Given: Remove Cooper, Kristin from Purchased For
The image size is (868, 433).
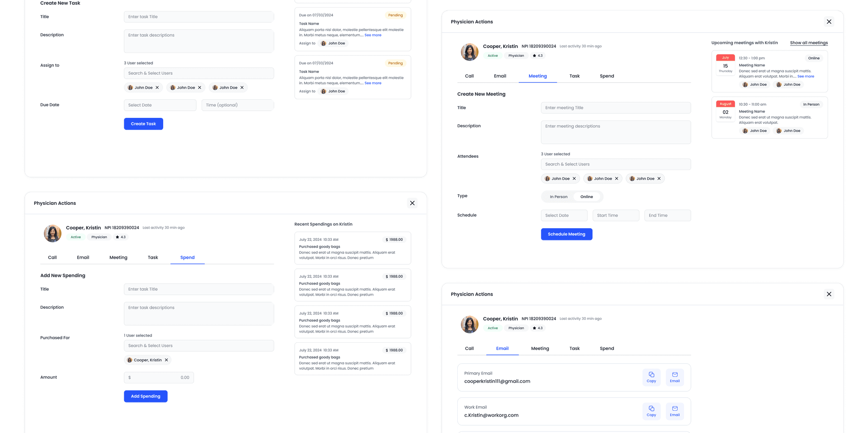Looking at the screenshot, I should [167, 360].
